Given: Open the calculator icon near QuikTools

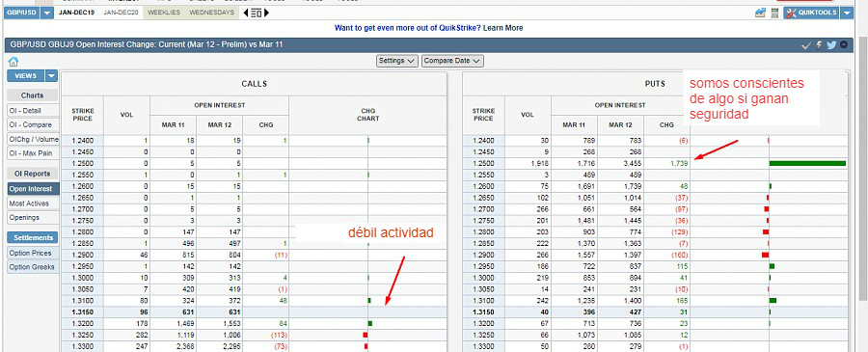Looking at the screenshot, I should 774,13.
